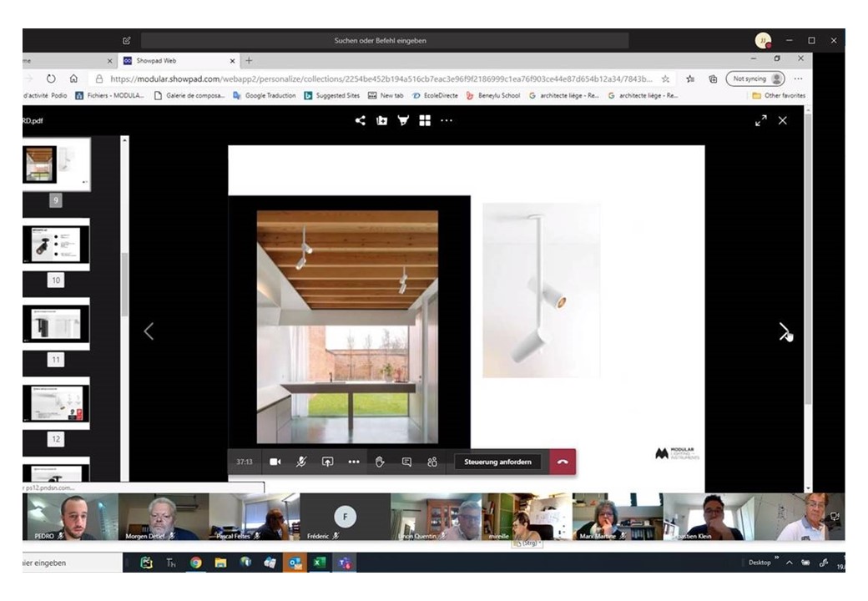
Task: Close the Showpad PDF viewer
Action: click(783, 120)
